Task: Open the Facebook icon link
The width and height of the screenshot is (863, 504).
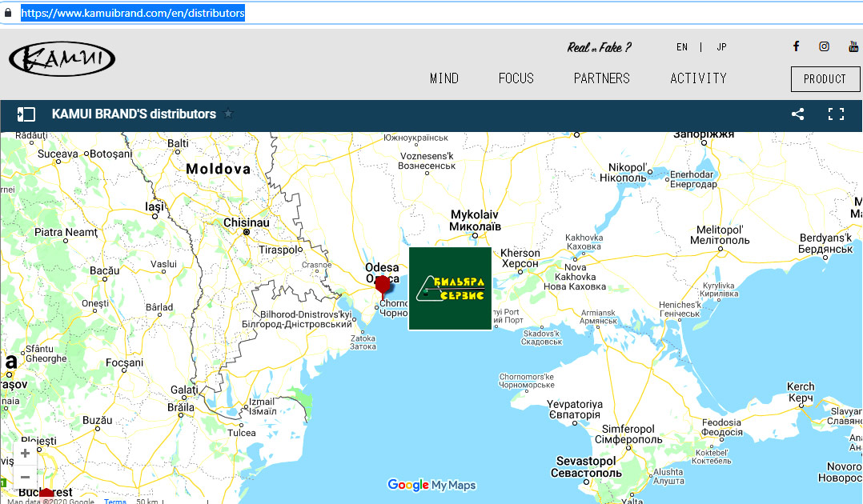Action: (x=796, y=46)
